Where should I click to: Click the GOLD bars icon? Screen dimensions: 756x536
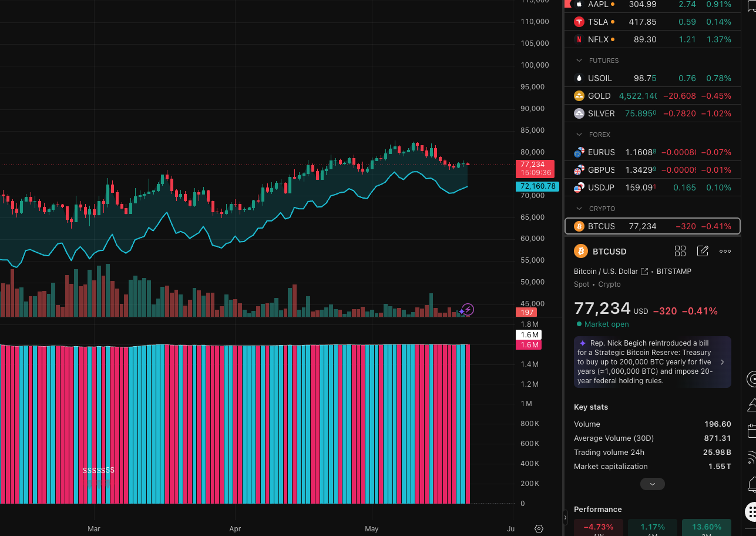pyautogui.click(x=579, y=96)
